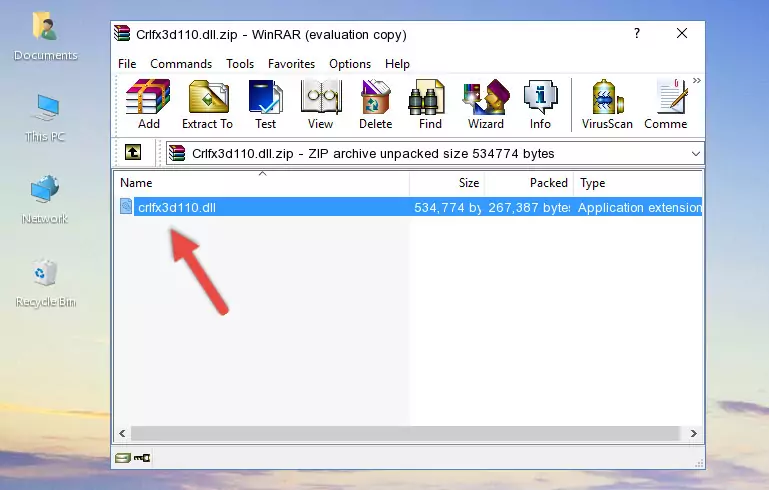Click the Delete toolbar icon
This screenshot has height=490, width=769.
tap(375, 104)
